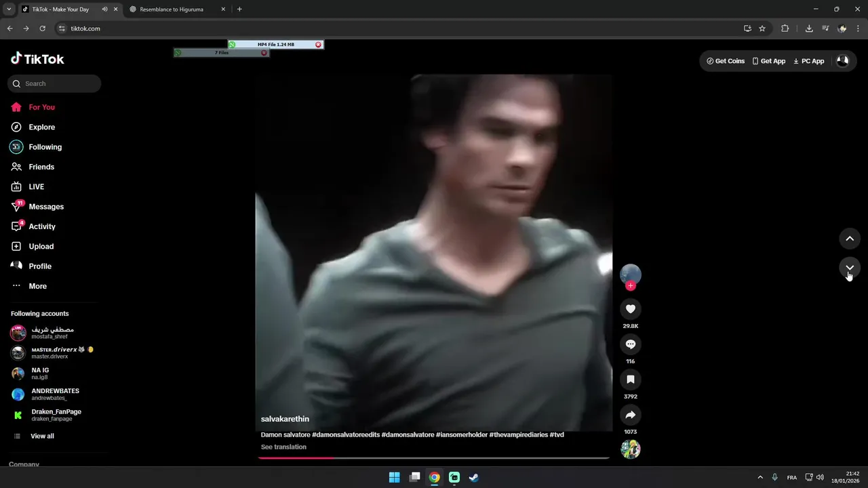
Task: Close the Resemblance to Higuruma tab
Action: 223,9
